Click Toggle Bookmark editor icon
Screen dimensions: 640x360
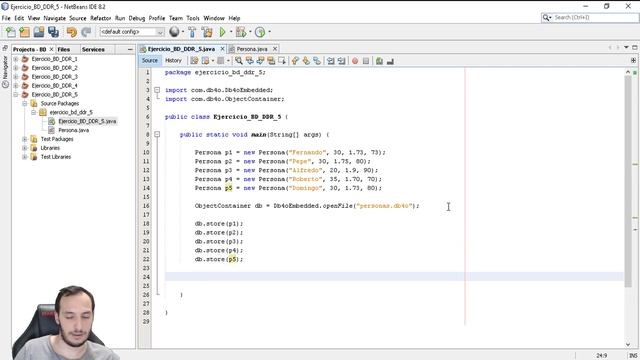[x=317, y=61]
